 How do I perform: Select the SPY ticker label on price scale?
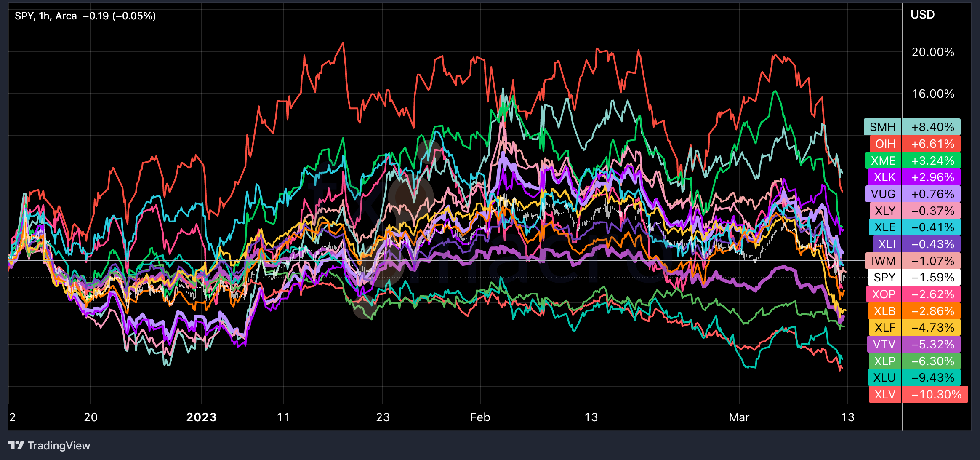click(884, 277)
